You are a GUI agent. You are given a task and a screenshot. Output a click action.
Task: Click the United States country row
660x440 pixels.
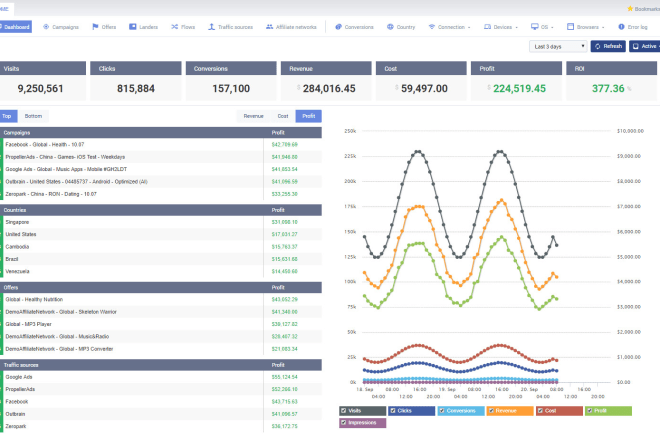161,235
